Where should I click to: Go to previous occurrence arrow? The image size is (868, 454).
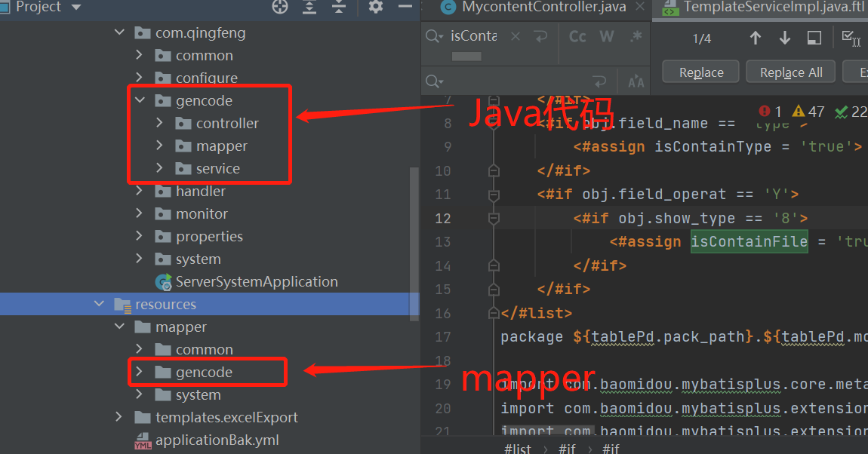[755, 38]
